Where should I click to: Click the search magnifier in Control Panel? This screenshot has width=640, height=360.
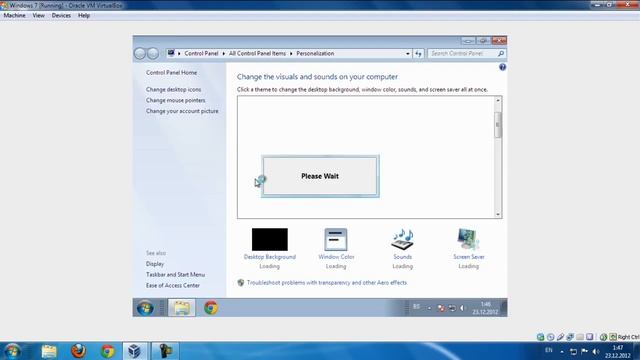[501, 53]
